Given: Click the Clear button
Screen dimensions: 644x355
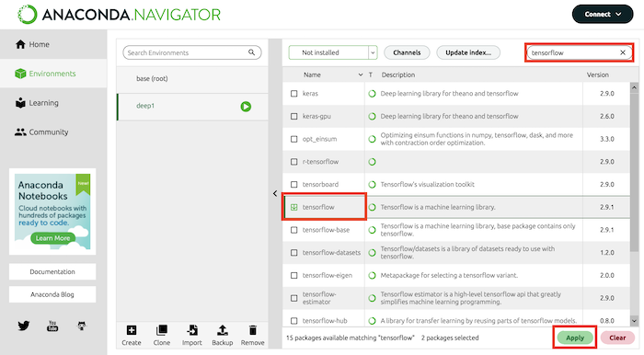Looking at the screenshot, I should click(x=617, y=338).
